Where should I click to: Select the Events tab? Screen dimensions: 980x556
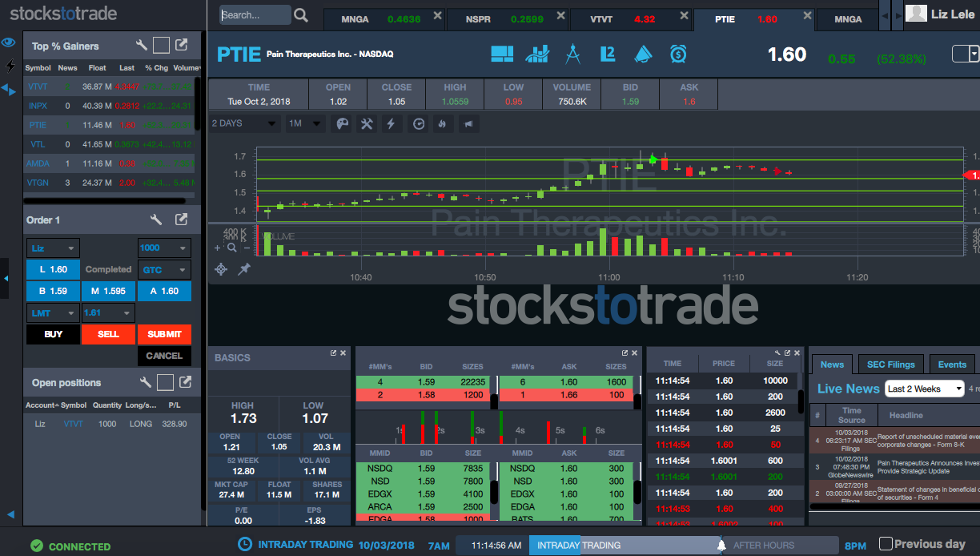tap(952, 365)
